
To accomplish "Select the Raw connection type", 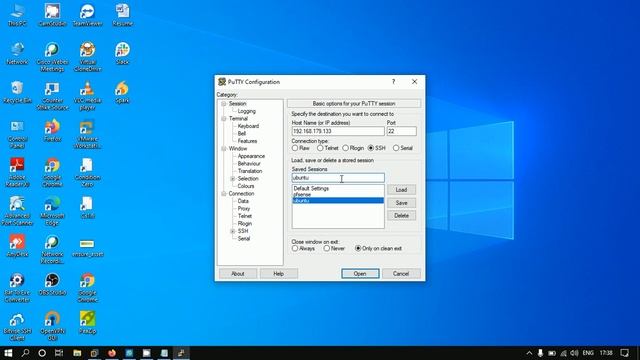I will (x=295, y=148).
